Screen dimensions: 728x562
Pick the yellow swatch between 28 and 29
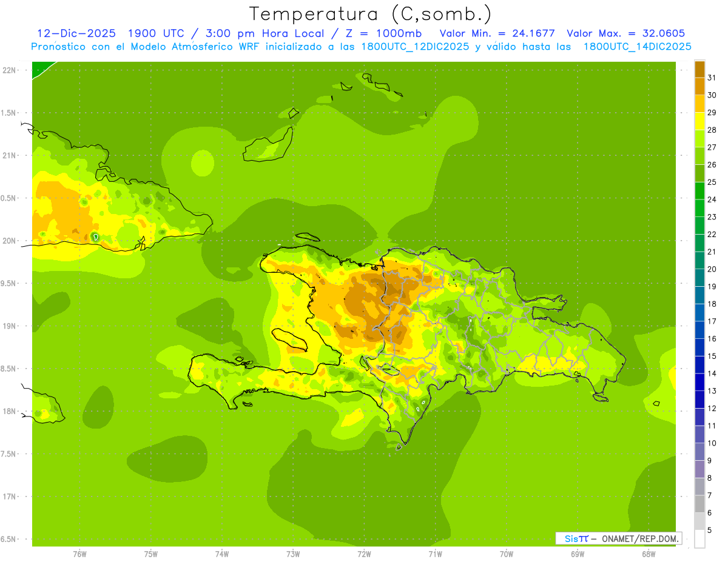[x=699, y=121]
